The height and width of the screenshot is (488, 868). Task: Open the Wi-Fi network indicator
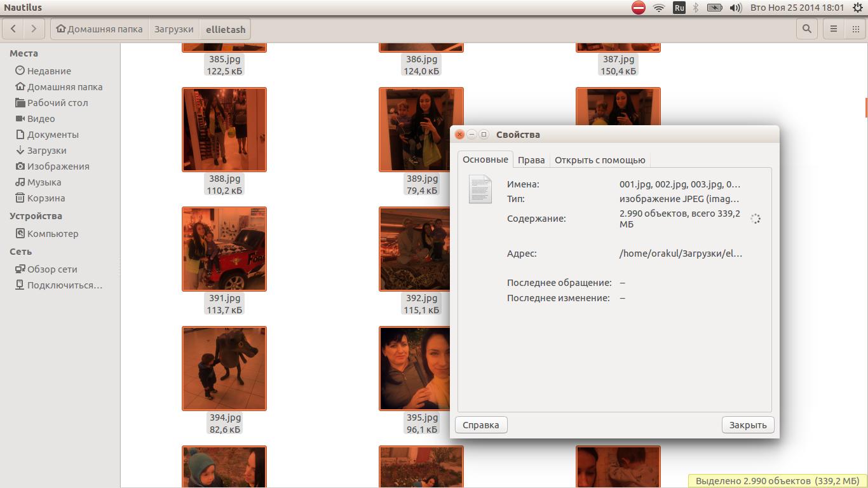(x=659, y=8)
